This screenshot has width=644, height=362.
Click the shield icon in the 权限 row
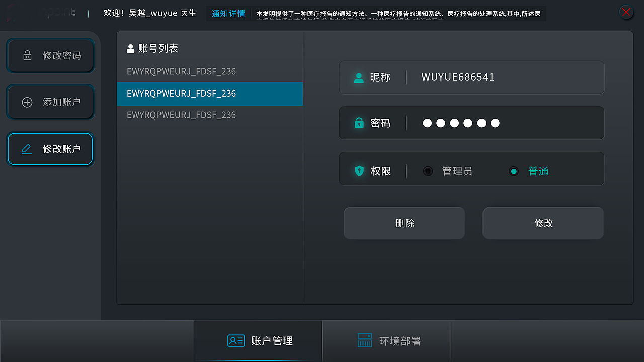click(359, 171)
